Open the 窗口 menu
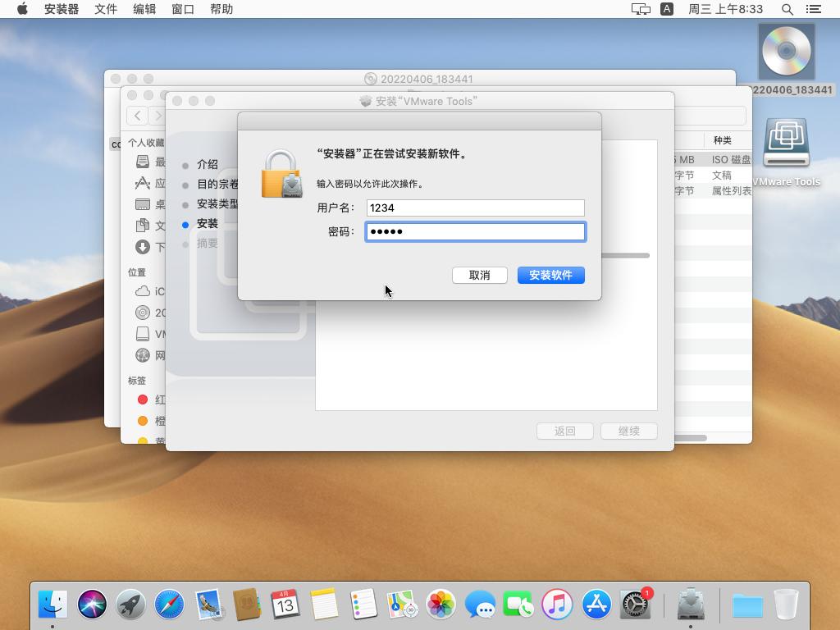 183,9
